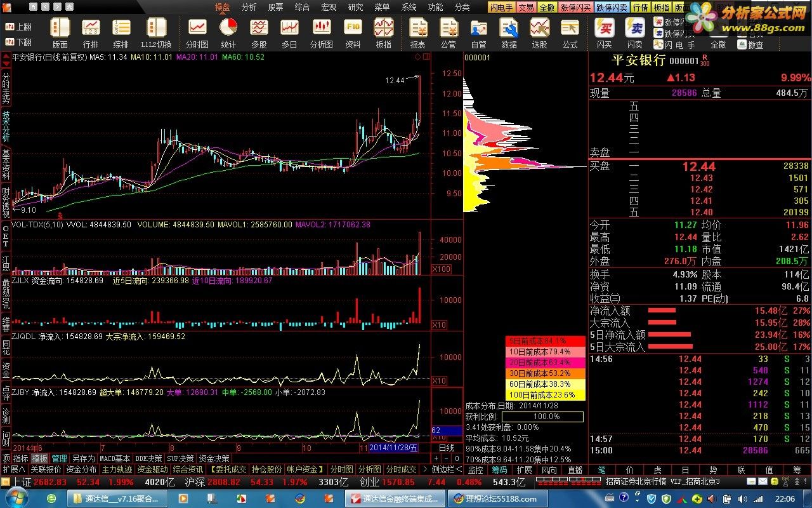Switch to the 筹码 chip distribution tab

pyautogui.click(x=499, y=470)
